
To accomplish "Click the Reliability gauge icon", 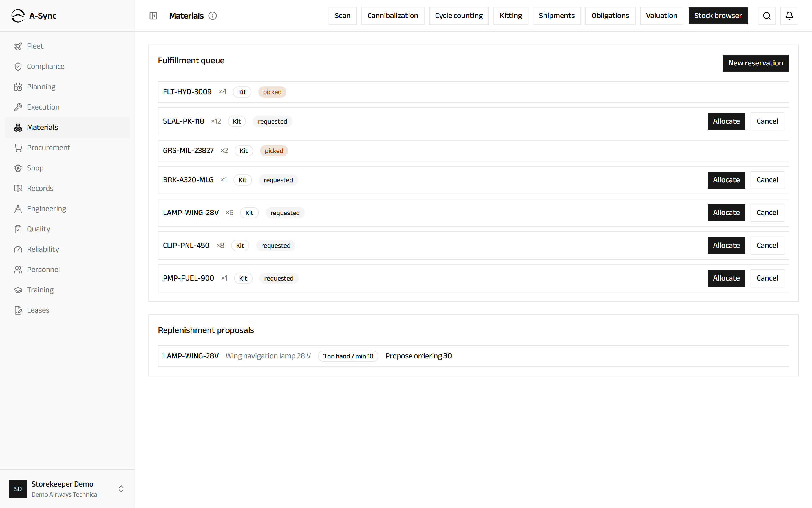I will click(18, 249).
